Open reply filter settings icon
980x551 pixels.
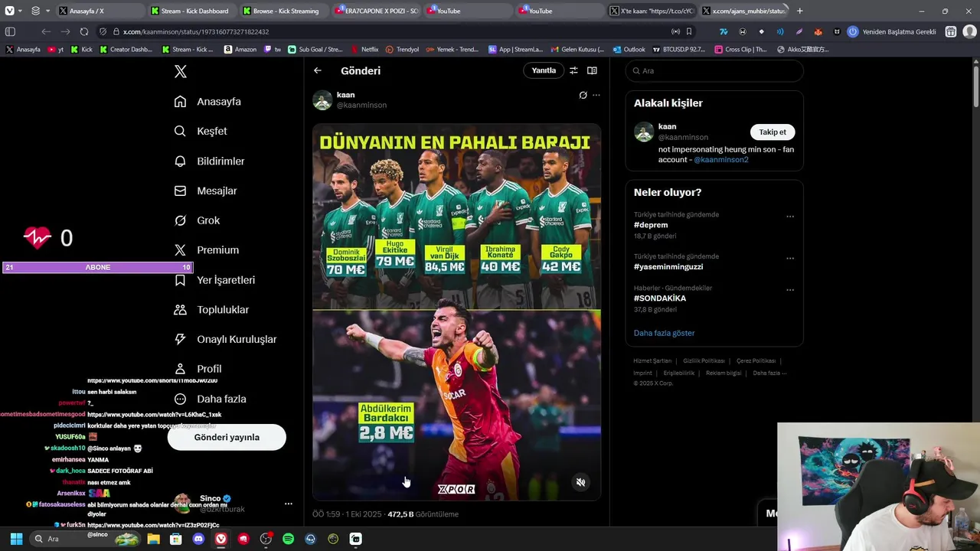(x=573, y=70)
